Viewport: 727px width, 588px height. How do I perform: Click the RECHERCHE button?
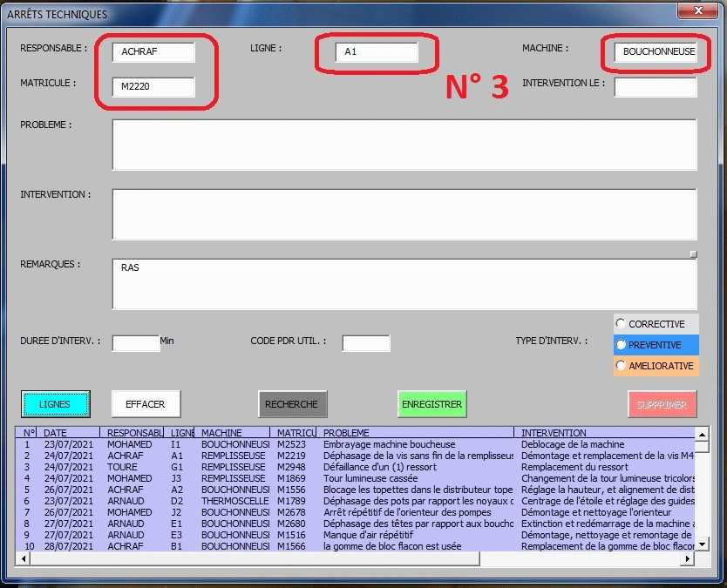point(292,404)
